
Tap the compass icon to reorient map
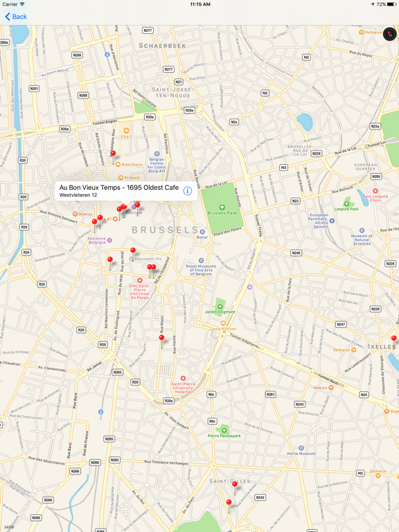pyautogui.click(x=389, y=34)
